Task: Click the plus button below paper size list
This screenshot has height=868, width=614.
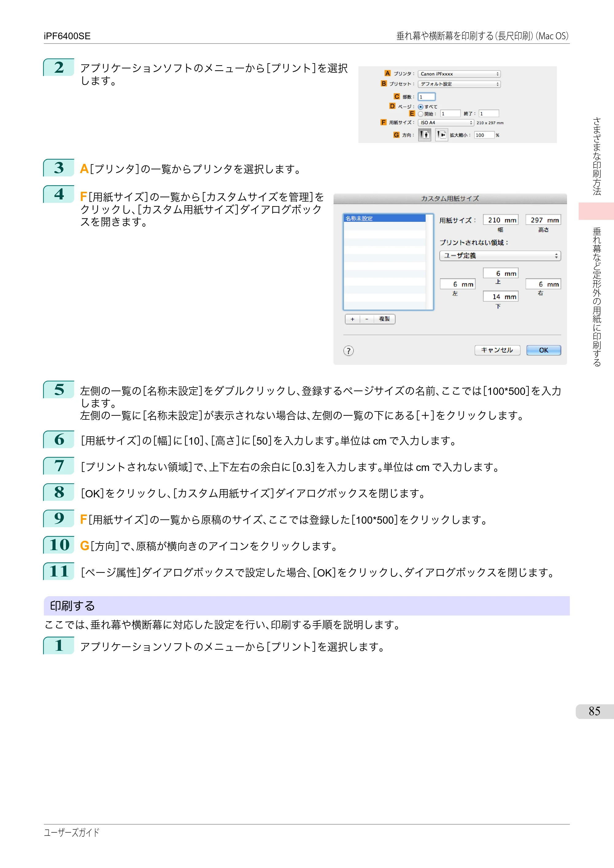Action: click(x=352, y=319)
